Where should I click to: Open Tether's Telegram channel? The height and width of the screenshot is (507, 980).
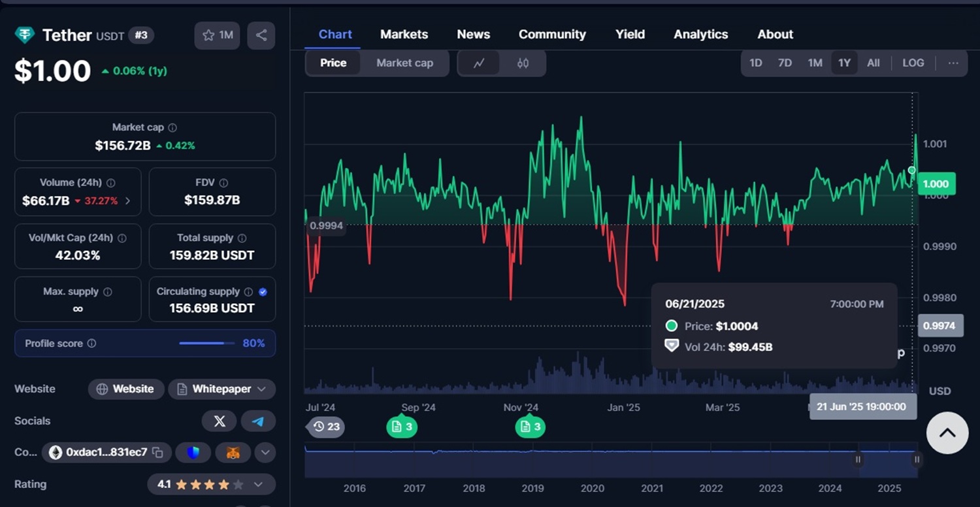pos(258,421)
